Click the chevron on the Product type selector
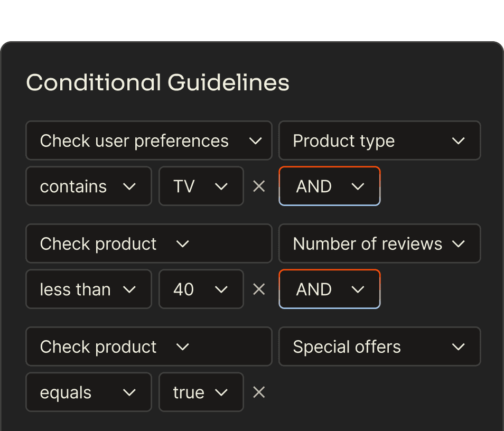Image resolution: width=504 pixels, height=431 pixels. (458, 140)
